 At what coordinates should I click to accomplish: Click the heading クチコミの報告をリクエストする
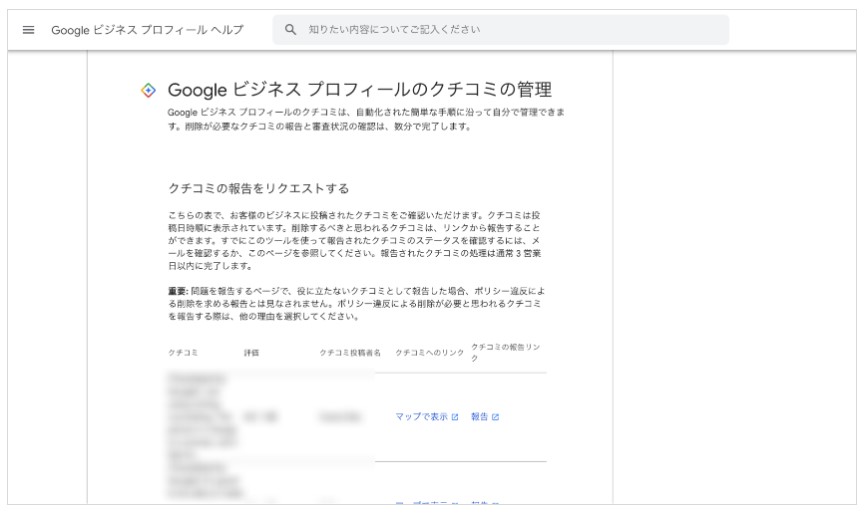tap(259, 189)
